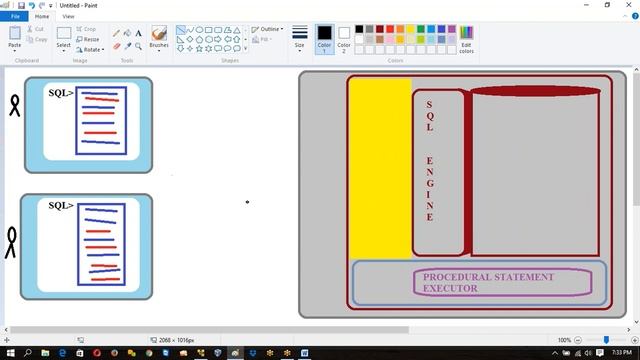
Task: Choose the Rounded rectangle shape
Action: point(218,30)
